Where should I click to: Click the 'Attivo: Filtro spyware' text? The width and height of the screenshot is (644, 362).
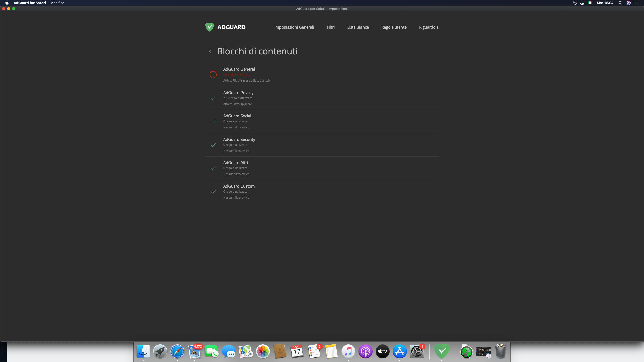tap(237, 104)
